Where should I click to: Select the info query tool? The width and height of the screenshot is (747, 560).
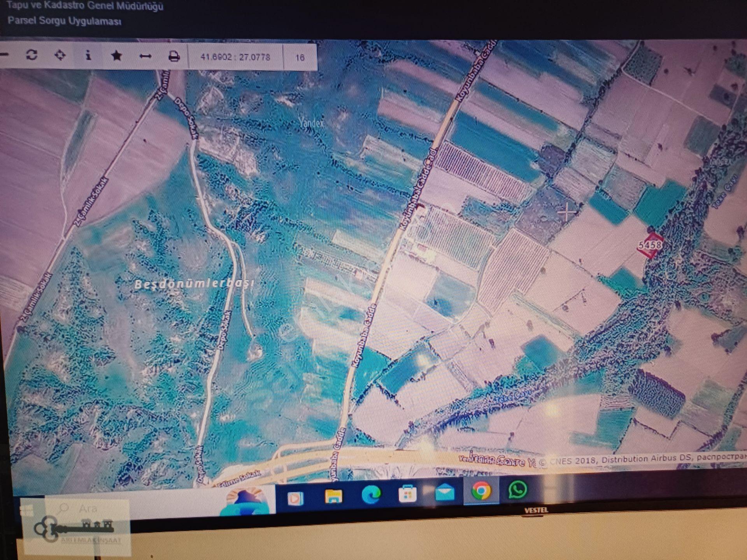click(88, 55)
